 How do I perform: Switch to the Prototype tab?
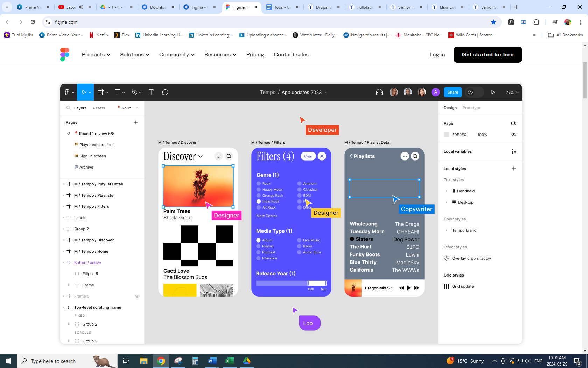click(x=471, y=108)
